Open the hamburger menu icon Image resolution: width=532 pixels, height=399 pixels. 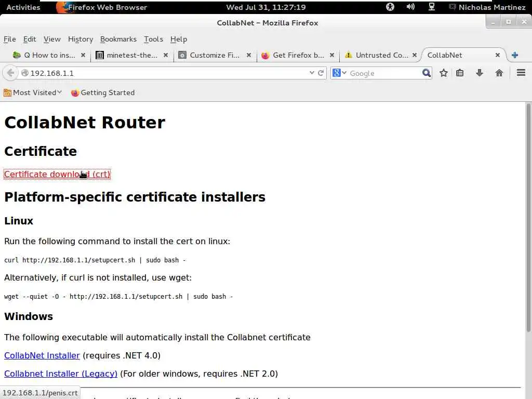point(521,73)
